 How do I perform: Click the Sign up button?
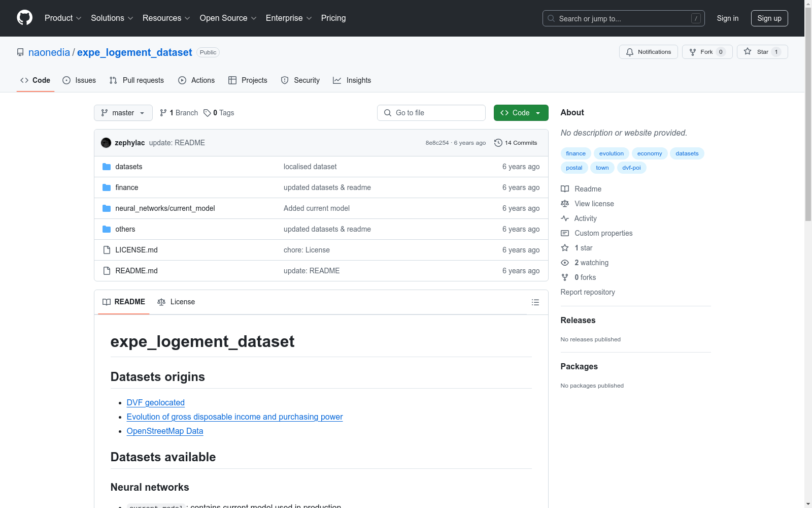(769, 18)
